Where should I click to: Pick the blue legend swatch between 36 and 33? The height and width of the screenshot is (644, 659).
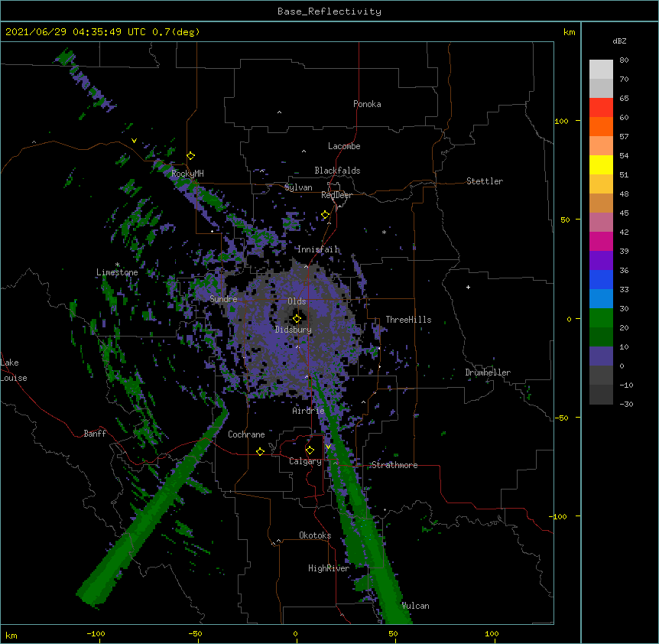pyautogui.click(x=601, y=279)
